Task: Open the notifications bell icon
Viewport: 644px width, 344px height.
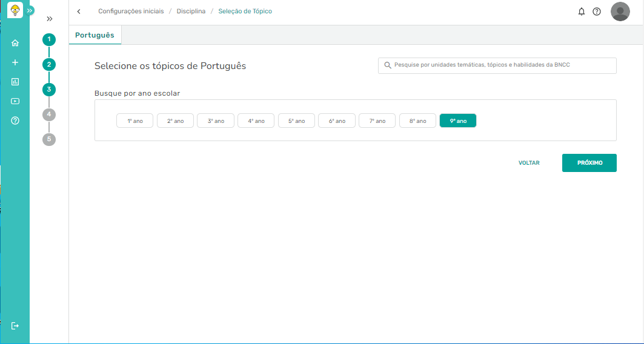Action: pyautogui.click(x=582, y=12)
